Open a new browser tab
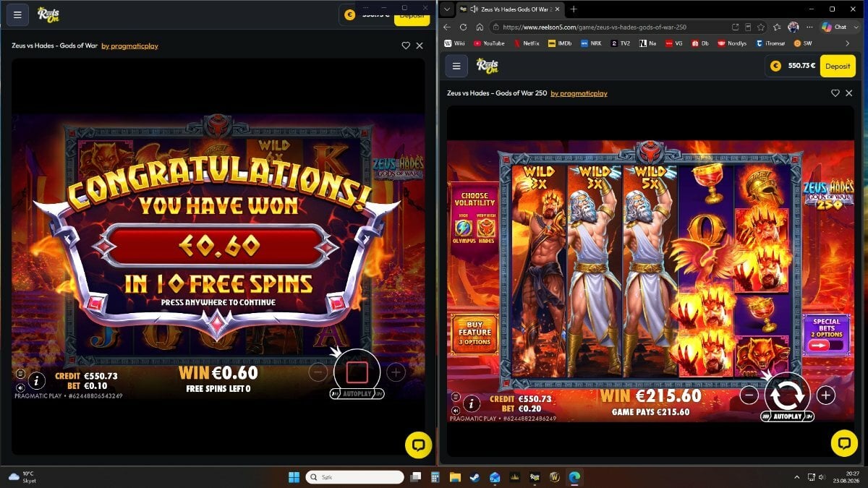 coord(574,9)
